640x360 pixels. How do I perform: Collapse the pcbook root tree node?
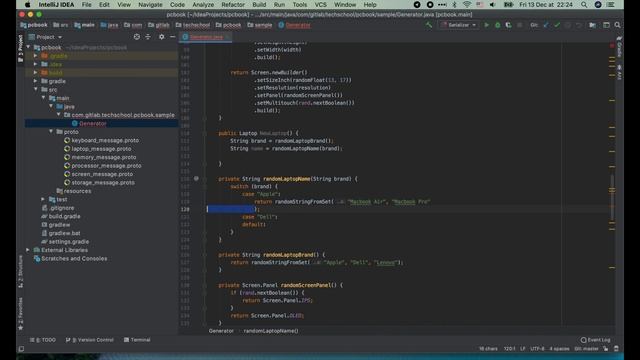[28, 47]
